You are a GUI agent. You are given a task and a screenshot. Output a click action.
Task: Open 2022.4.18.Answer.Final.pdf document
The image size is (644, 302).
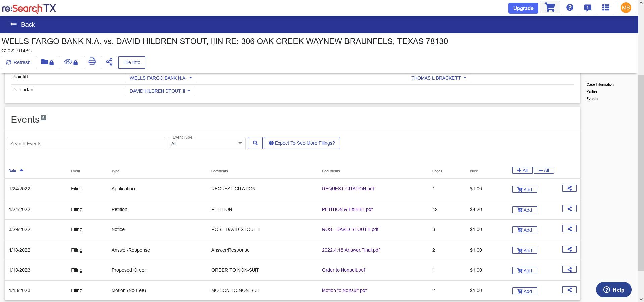(351, 250)
